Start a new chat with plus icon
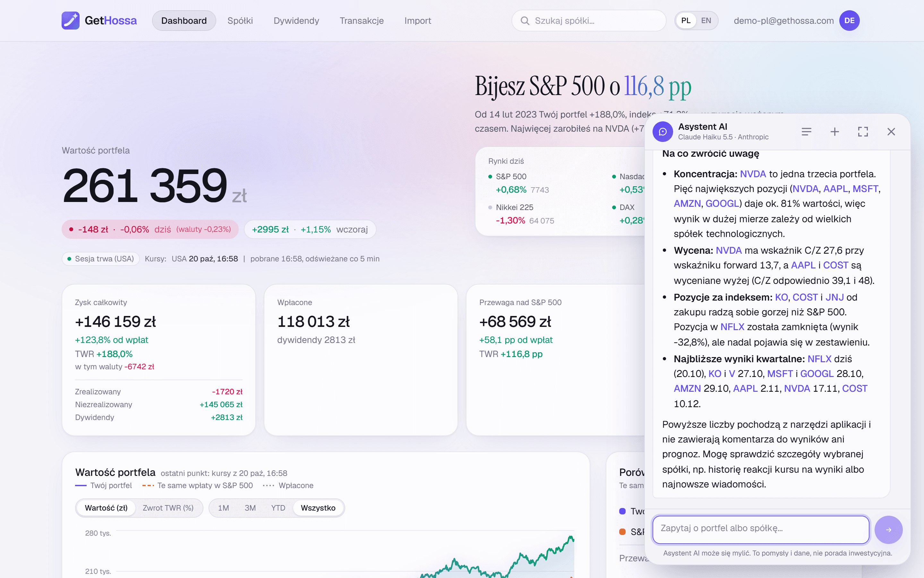924x578 pixels. 835,132
